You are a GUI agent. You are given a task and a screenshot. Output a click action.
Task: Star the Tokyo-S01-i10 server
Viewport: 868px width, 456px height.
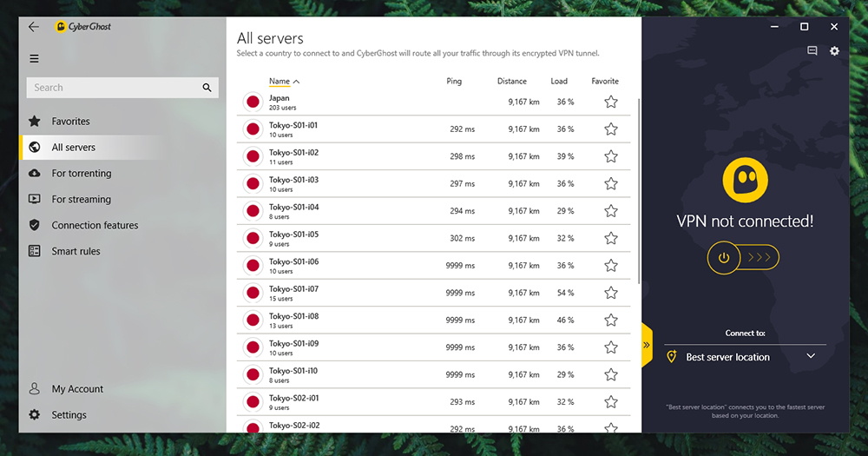(x=611, y=374)
